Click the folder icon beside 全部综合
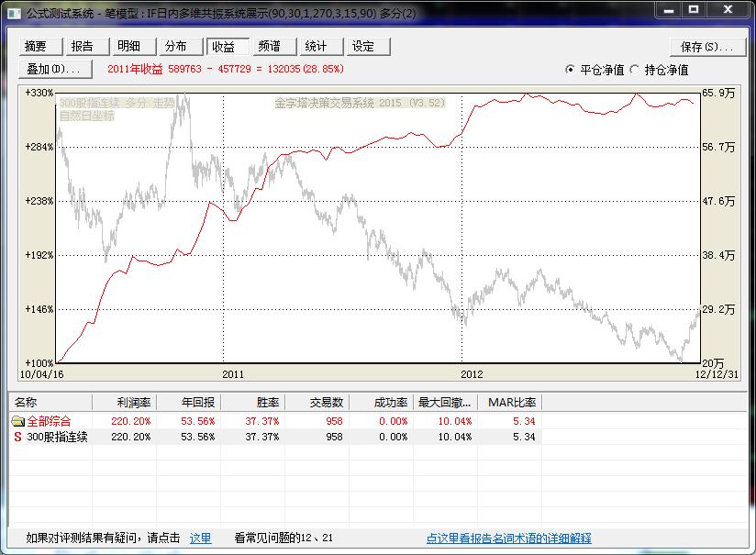The height and width of the screenshot is (555, 756). pyautogui.click(x=17, y=421)
